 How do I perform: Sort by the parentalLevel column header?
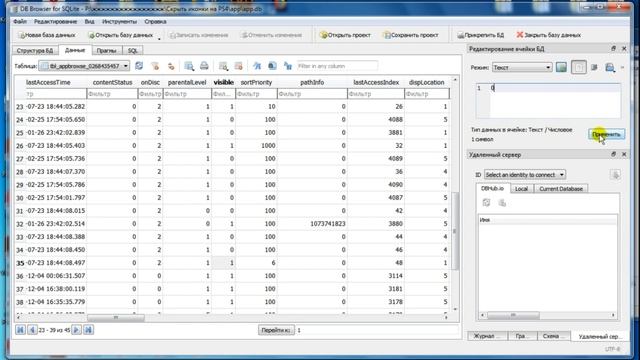click(187, 82)
